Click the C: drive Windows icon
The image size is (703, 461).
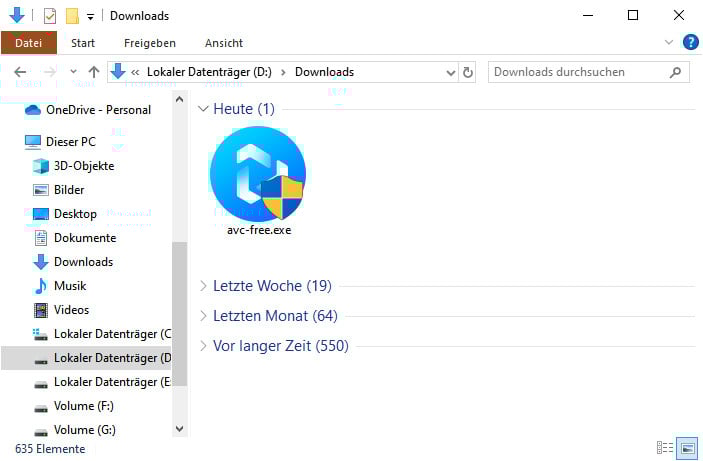tap(40, 335)
